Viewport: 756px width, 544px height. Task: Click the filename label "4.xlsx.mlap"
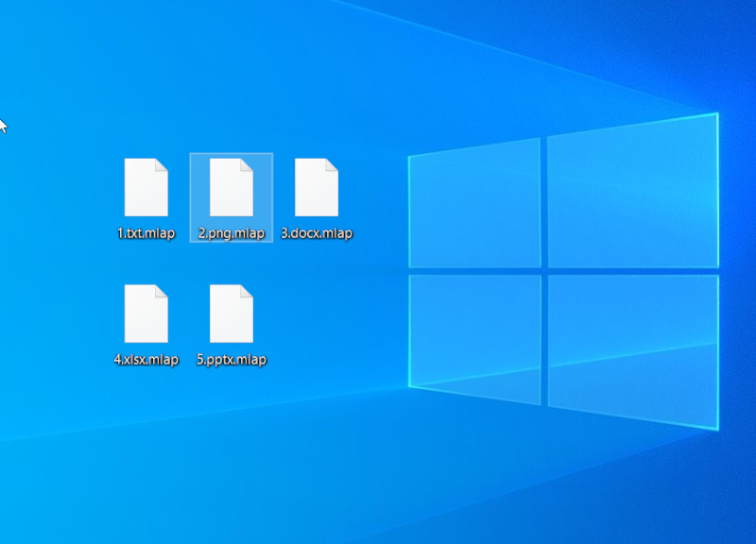146,360
